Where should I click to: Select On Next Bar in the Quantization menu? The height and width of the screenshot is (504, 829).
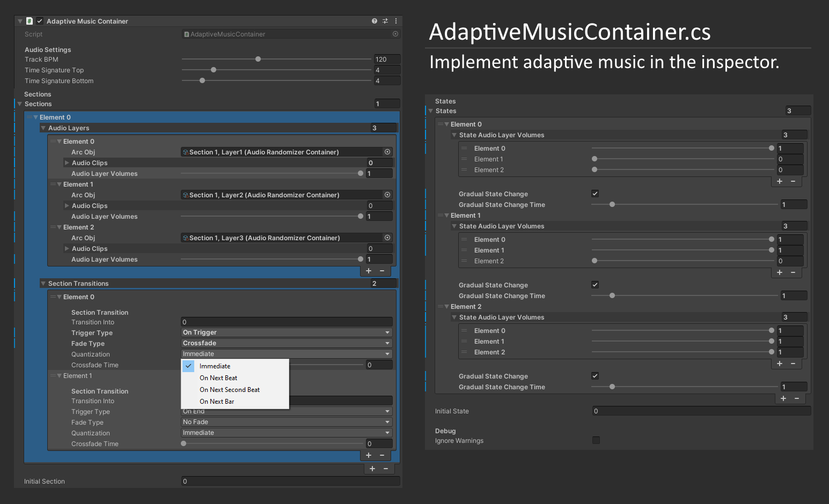[217, 401]
